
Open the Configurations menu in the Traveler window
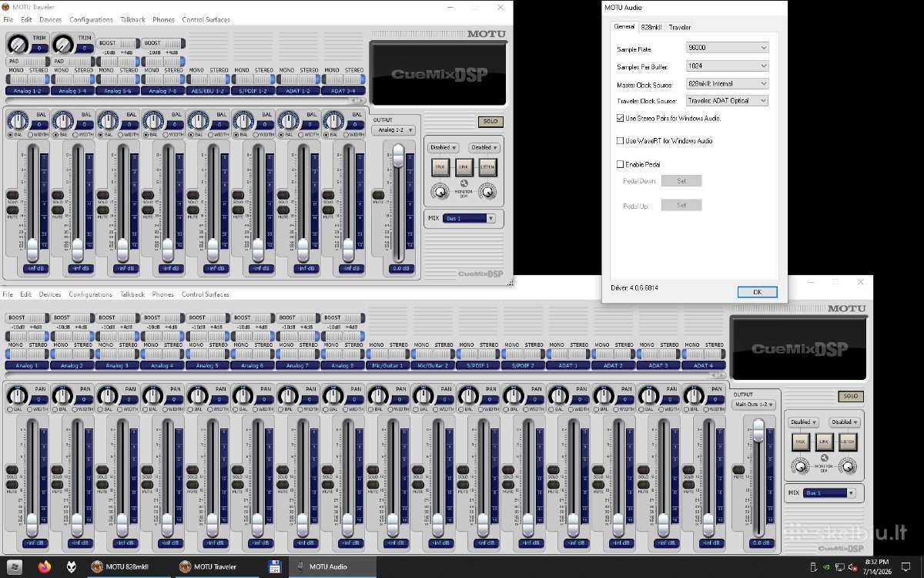coord(91,19)
